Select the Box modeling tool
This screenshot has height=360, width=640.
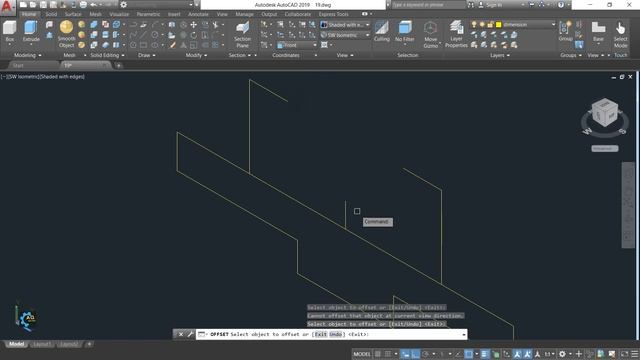coord(9,32)
